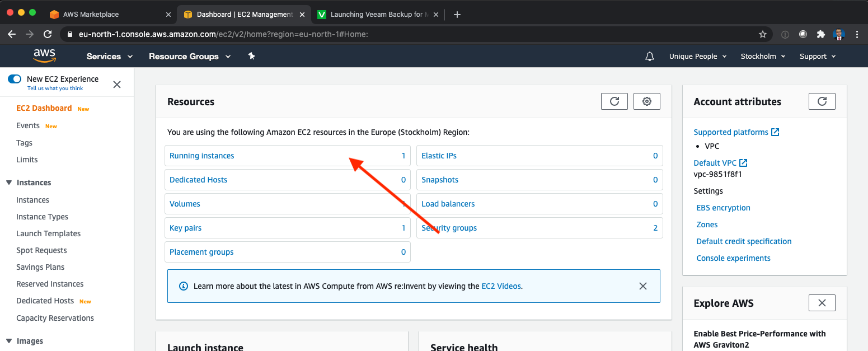Collapse the Instances sidebar section
This screenshot has width=868, height=351.
8,182
